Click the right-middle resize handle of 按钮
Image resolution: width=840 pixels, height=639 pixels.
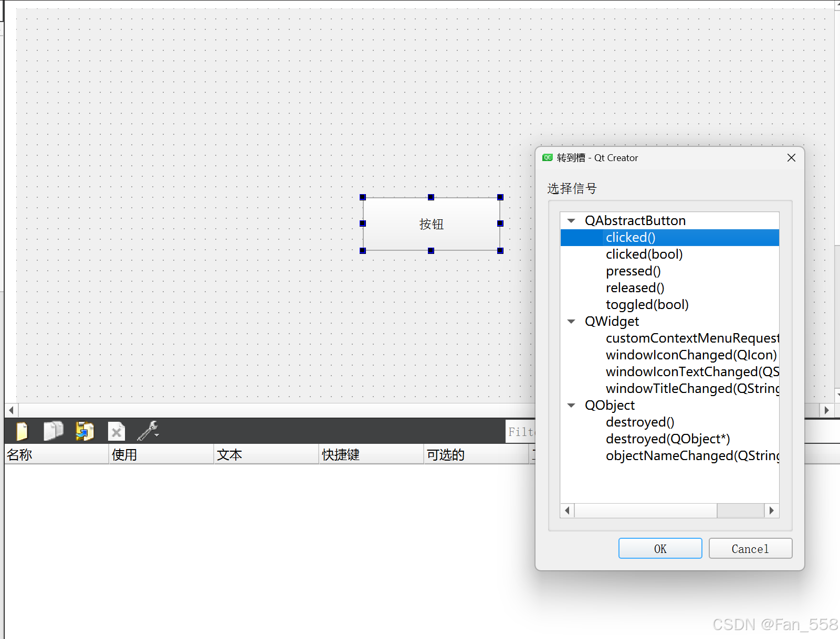[500, 223]
